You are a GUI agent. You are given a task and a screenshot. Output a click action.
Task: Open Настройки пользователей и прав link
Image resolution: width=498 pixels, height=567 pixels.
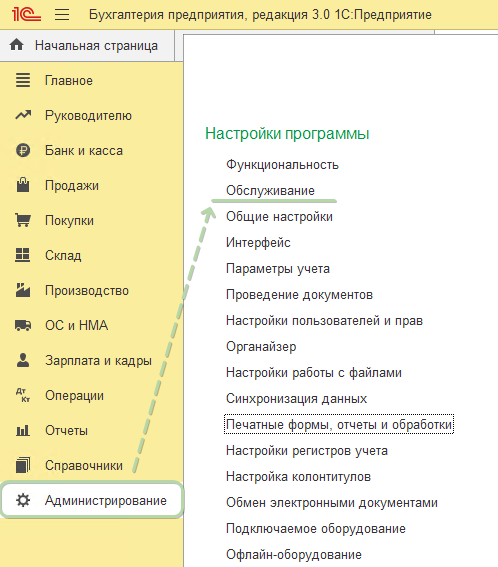324,321
